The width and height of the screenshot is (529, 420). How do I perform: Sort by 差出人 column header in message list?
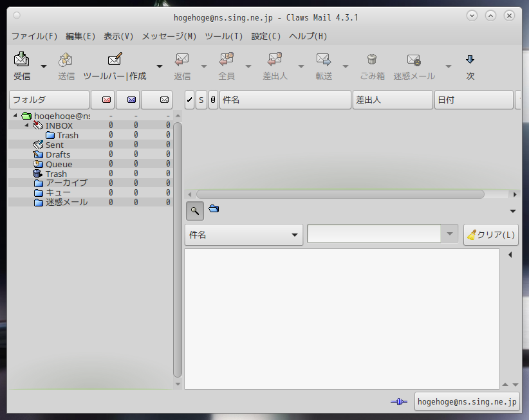[393, 100]
